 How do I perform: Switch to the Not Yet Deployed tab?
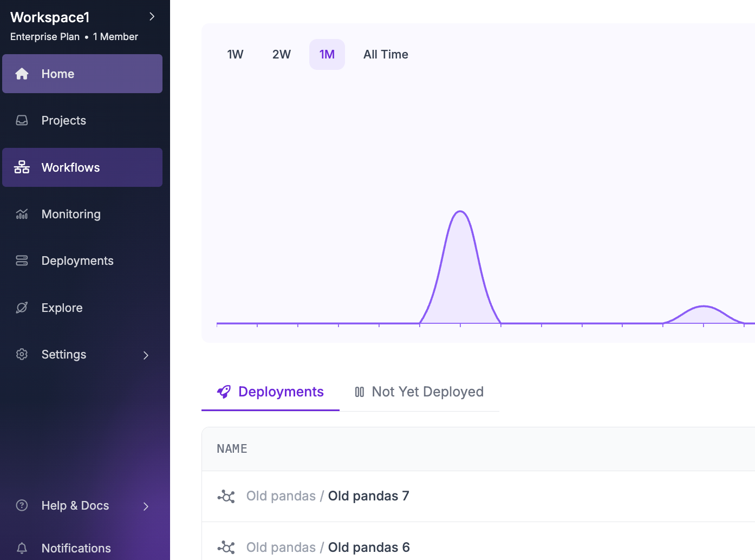[419, 392]
